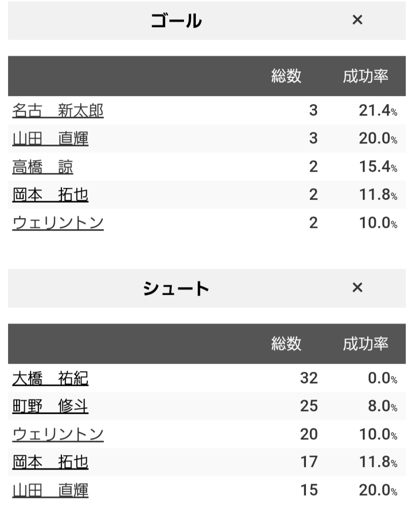The width and height of the screenshot is (413, 532).
Task: Click ウェリントン in the シュート table
Action: click(58, 434)
